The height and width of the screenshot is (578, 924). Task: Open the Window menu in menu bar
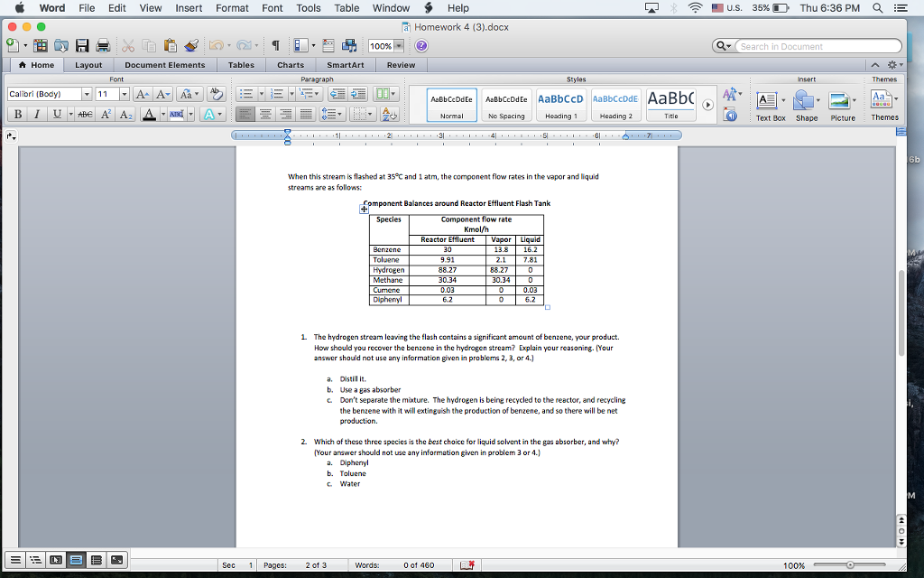click(391, 8)
